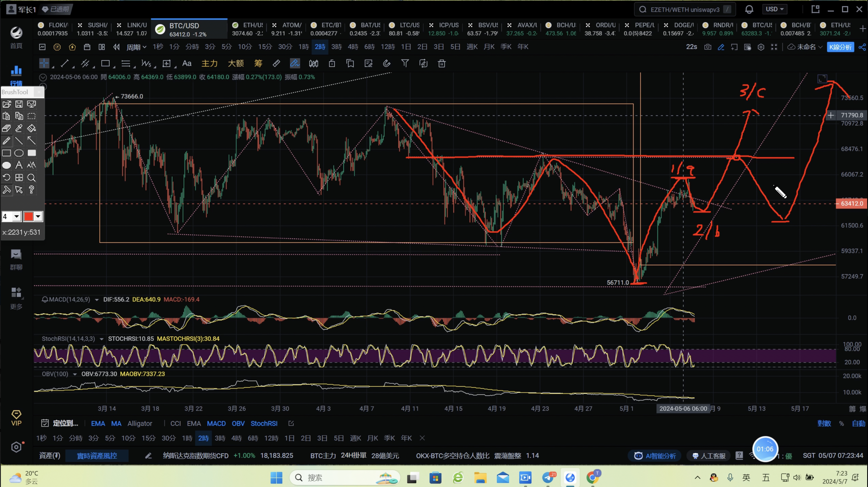The width and height of the screenshot is (868, 487).
Task: Select the trend line drawing tool
Action: pyautogui.click(x=65, y=63)
